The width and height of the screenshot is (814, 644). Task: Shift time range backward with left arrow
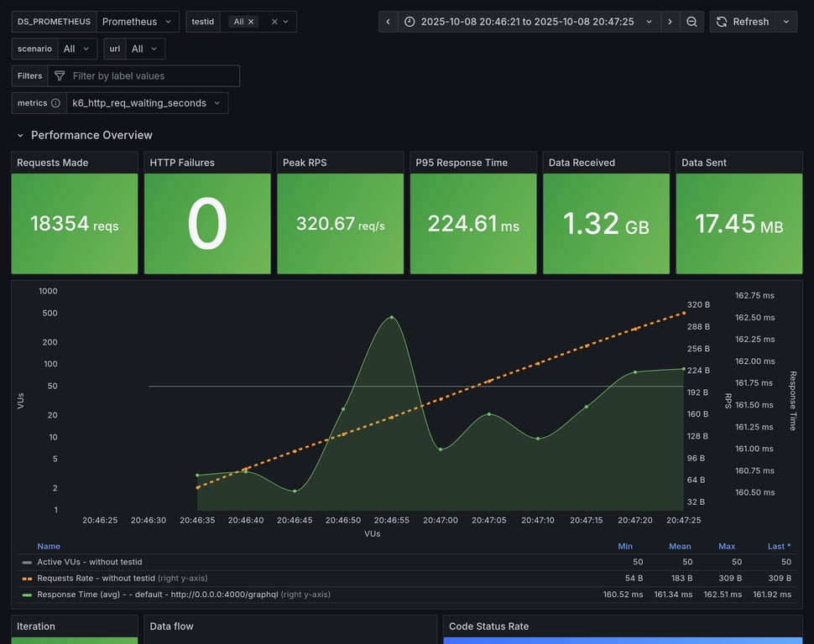tap(388, 22)
